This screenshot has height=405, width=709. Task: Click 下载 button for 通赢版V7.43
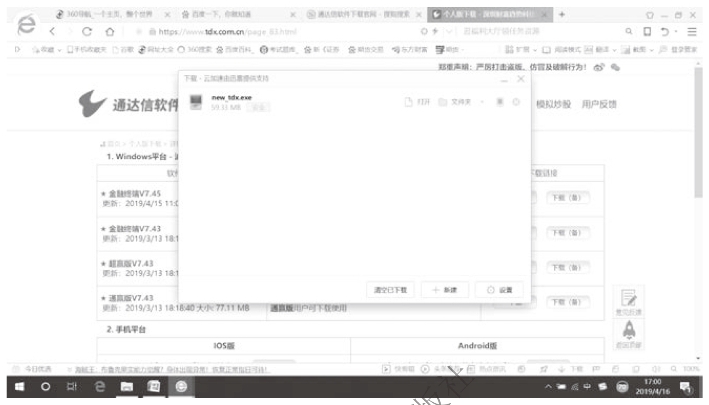tap(567, 302)
